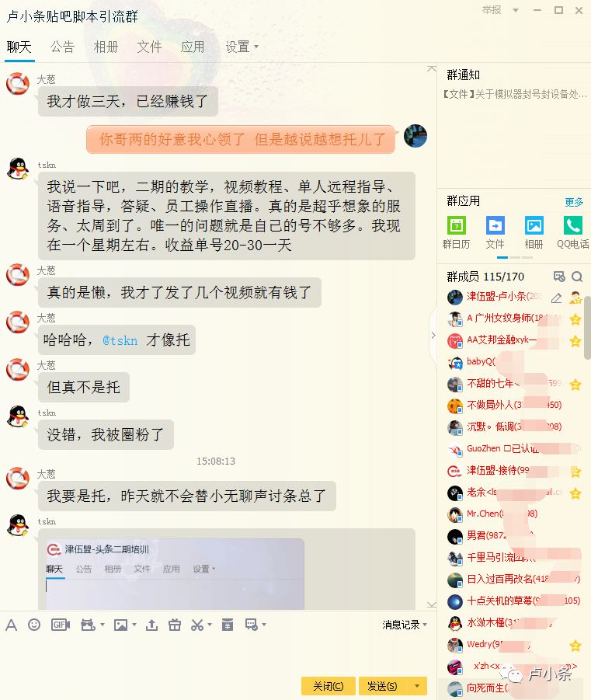Open the shared screenshot image thumbnail
This screenshot has height=700, width=591.
pyautogui.click(x=175, y=573)
